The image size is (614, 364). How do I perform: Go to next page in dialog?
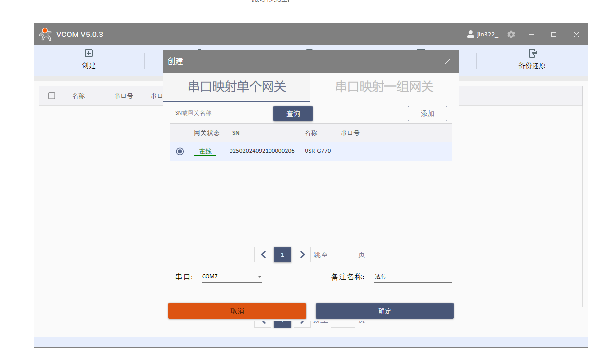pos(302,255)
